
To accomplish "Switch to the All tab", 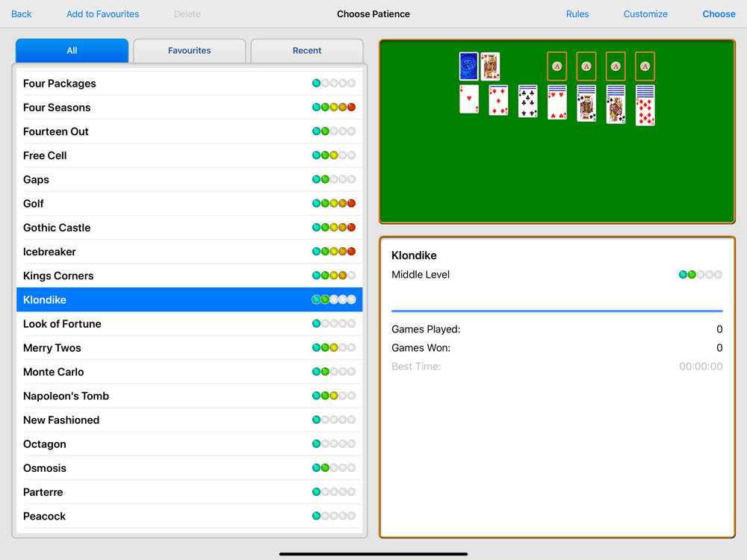I will point(72,51).
